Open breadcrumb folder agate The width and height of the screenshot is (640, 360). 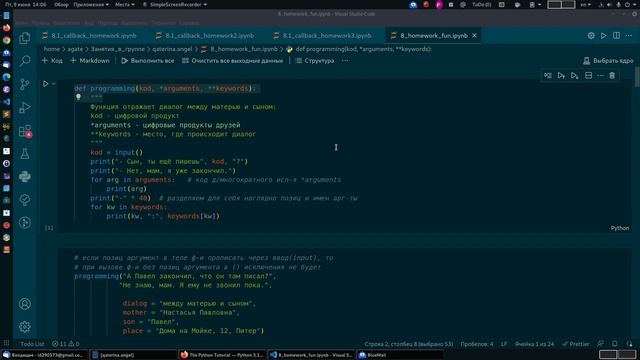(x=75, y=49)
